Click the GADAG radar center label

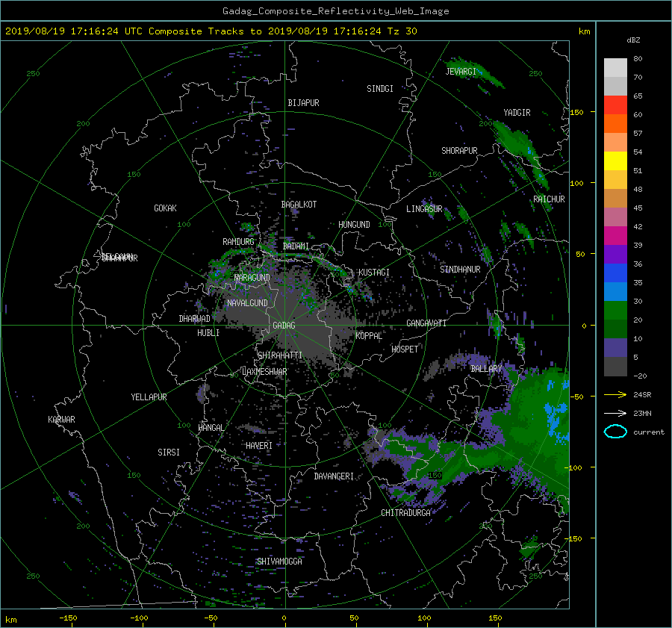[x=284, y=326]
